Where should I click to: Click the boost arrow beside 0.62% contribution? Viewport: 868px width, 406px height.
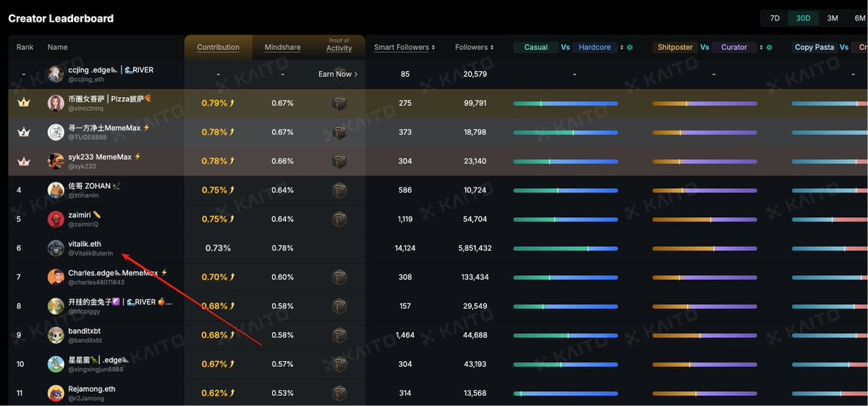pos(232,393)
